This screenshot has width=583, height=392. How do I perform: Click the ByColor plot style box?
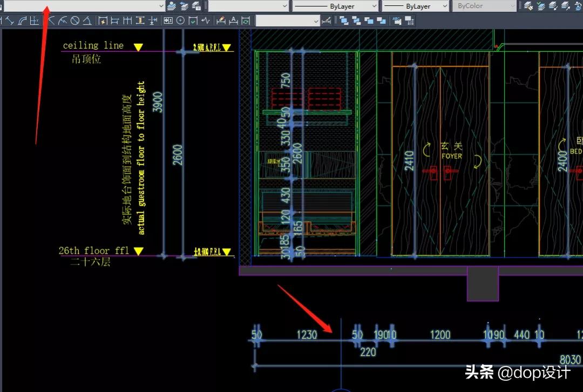[x=484, y=6]
